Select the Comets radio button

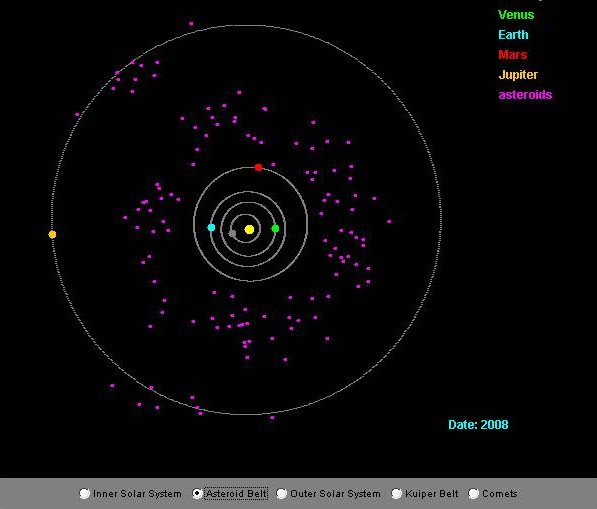(473, 493)
